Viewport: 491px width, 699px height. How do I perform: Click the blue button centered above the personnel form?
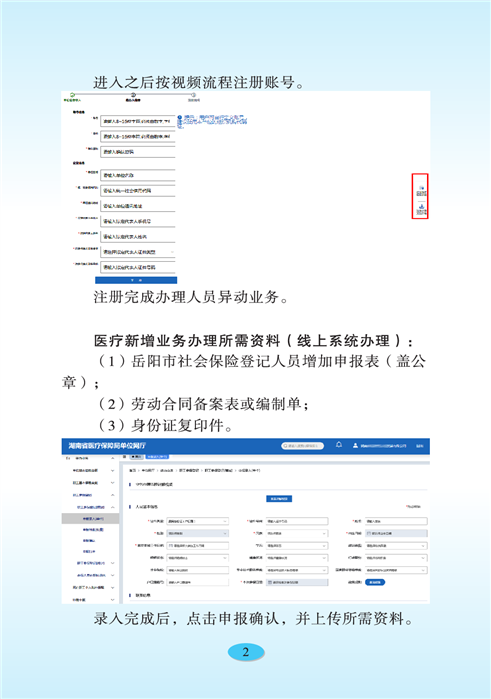tap(279, 499)
